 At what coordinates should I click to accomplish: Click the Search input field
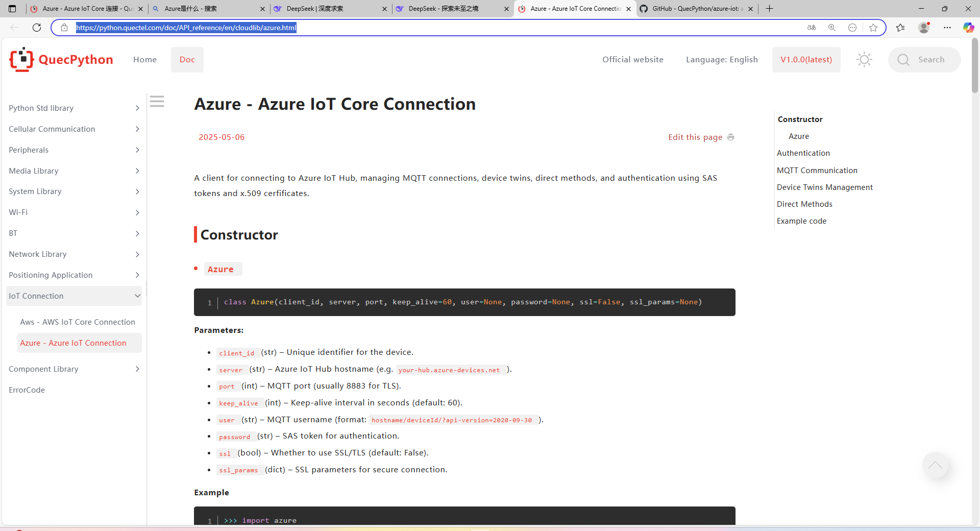(930, 60)
